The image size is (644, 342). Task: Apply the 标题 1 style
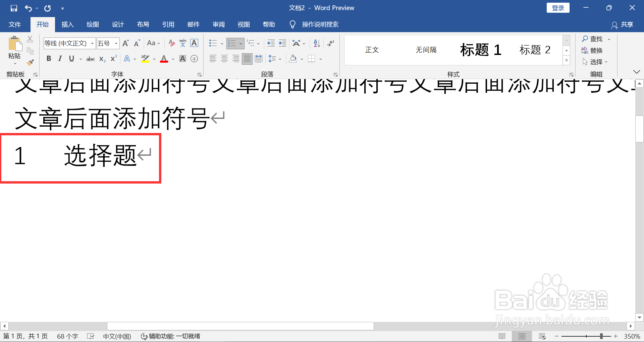tap(481, 50)
